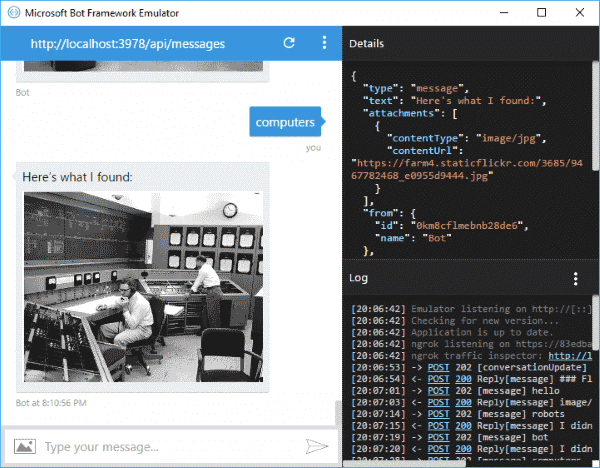600x468 pixels.
Task: Open the computer room photo attachment
Action: tap(143, 287)
